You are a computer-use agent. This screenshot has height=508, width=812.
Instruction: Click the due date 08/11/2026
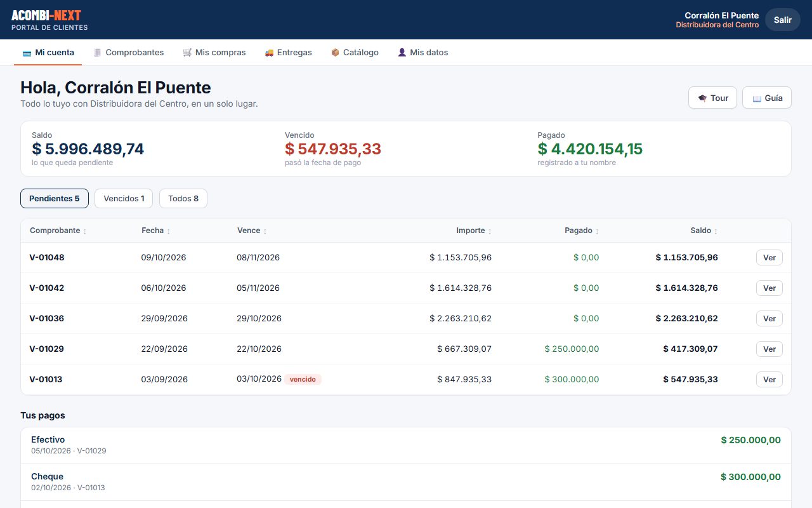(x=258, y=257)
